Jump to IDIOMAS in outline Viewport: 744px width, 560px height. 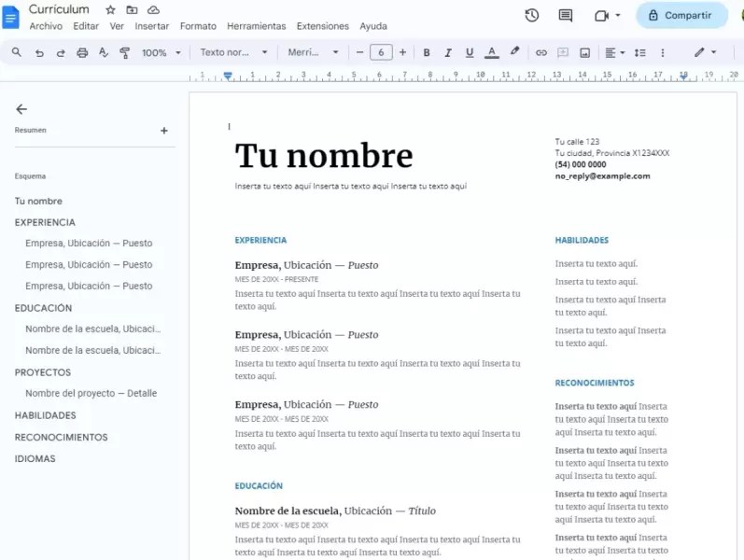pos(35,459)
